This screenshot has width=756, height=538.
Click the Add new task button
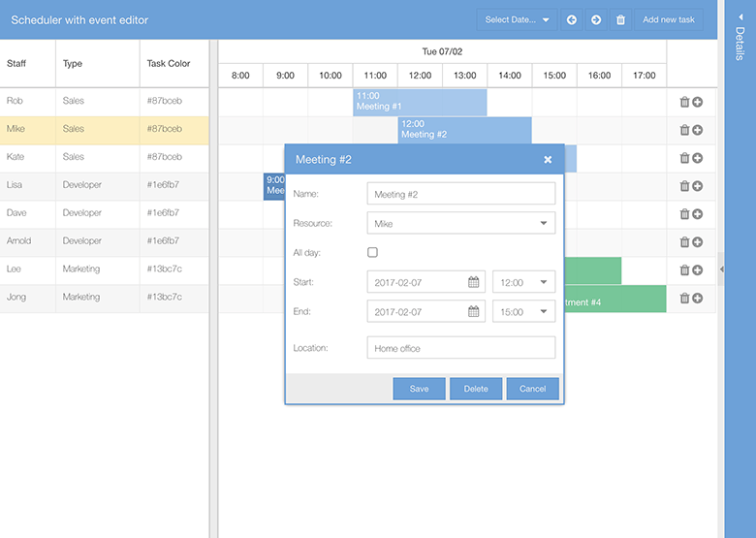coord(668,19)
